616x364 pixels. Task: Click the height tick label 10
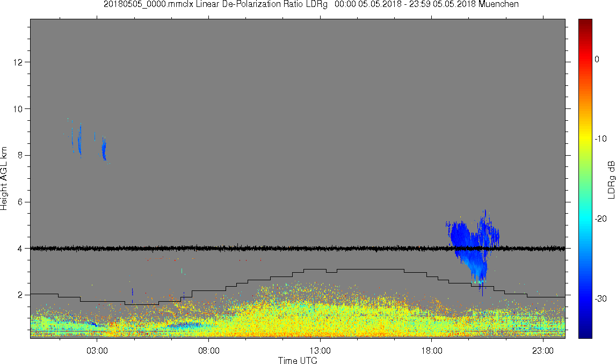pyautogui.click(x=18, y=109)
